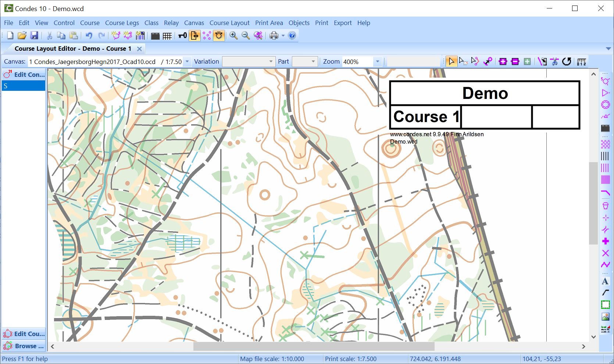Toggle the filled black grid toolbar icon

coord(155,35)
